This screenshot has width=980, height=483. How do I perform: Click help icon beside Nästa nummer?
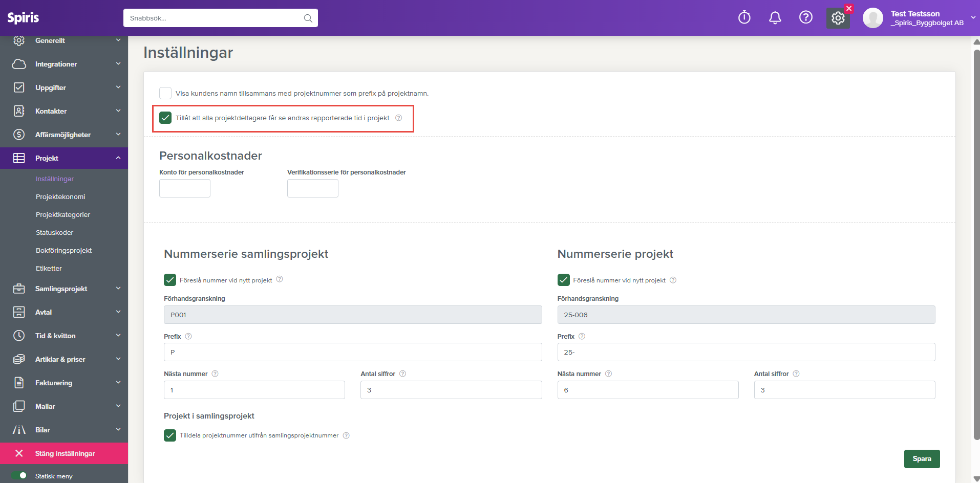click(215, 374)
